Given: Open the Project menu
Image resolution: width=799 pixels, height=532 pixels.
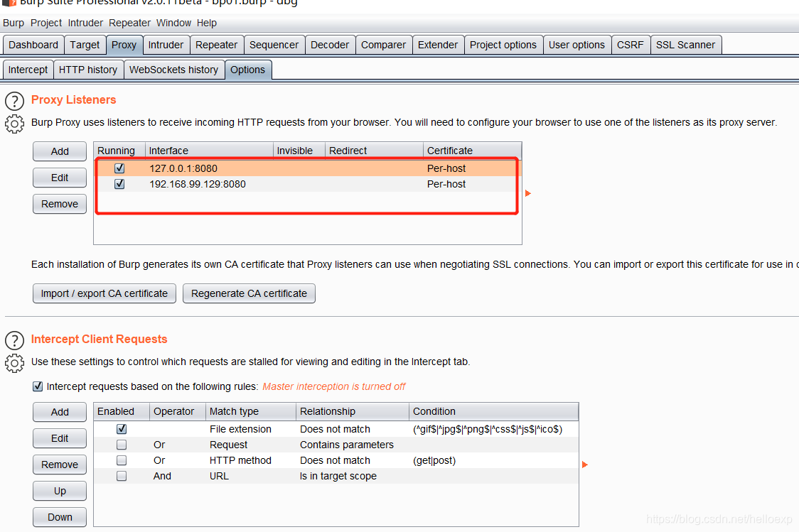Looking at the screenshot, I should [46, 23].
